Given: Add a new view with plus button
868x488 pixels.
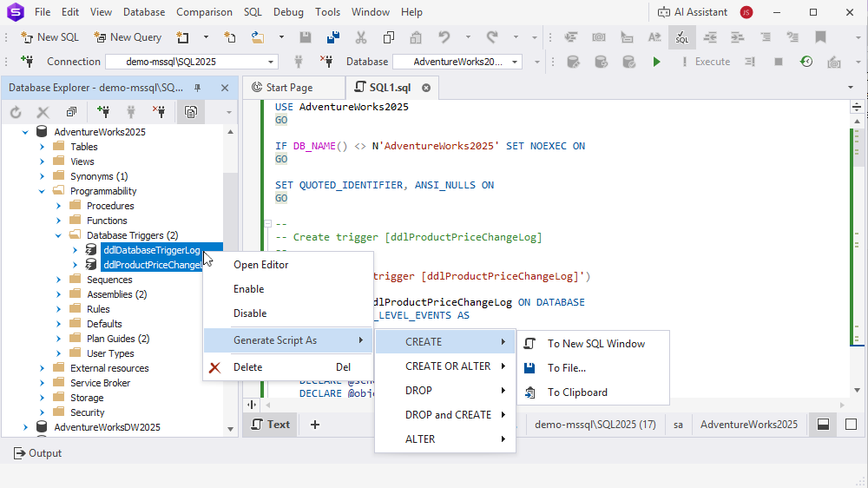Looking at the screenshot, I should (315, 425).
